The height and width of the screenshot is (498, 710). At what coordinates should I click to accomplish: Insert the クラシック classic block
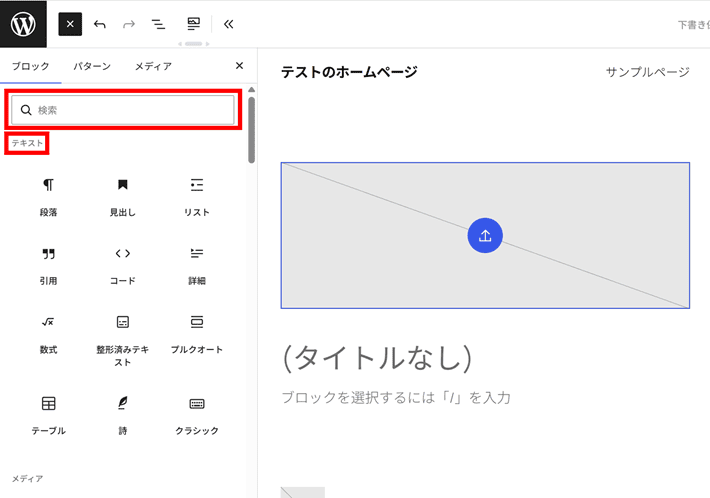197,416
